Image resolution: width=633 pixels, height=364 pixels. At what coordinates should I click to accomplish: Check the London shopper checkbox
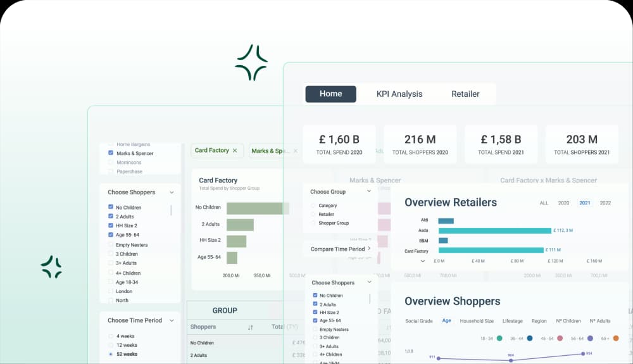[x=111, y=291]
